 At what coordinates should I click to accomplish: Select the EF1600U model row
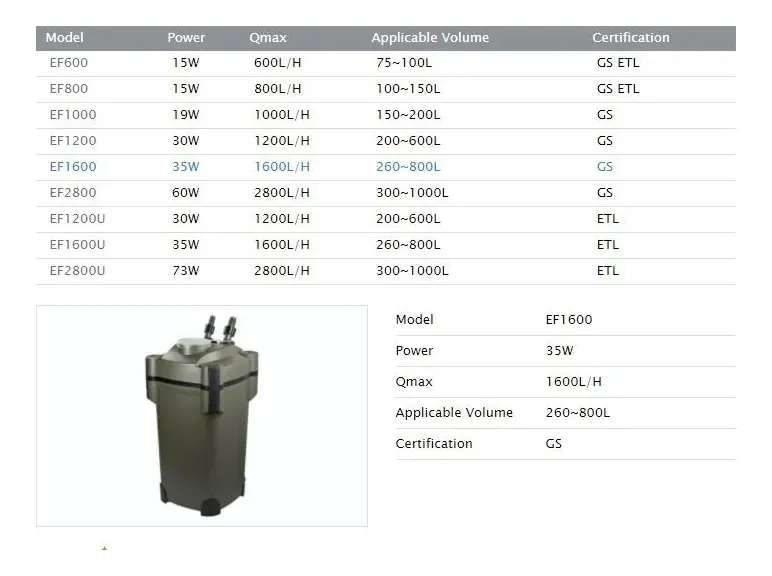[77, 245]
